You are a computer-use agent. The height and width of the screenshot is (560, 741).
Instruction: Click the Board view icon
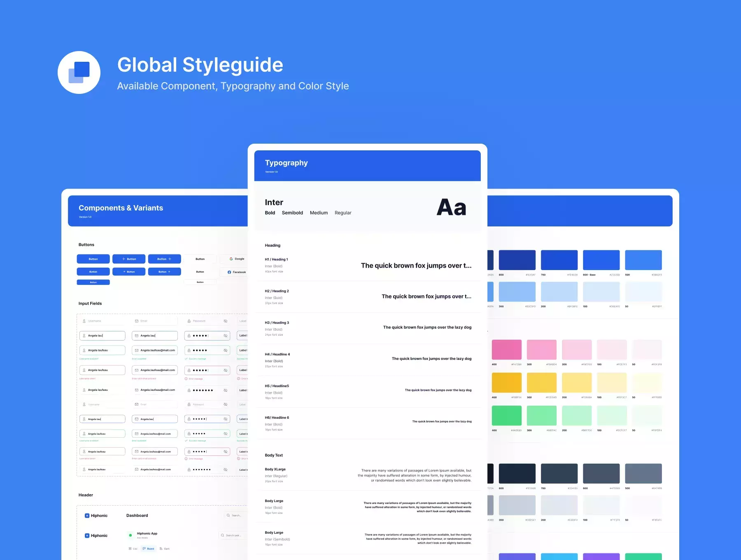click(144, 548)
